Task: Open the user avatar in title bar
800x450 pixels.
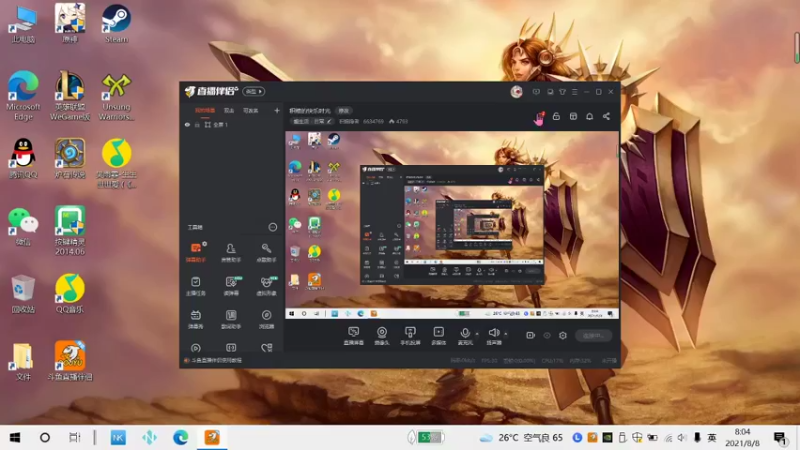Action: point(516,92)
